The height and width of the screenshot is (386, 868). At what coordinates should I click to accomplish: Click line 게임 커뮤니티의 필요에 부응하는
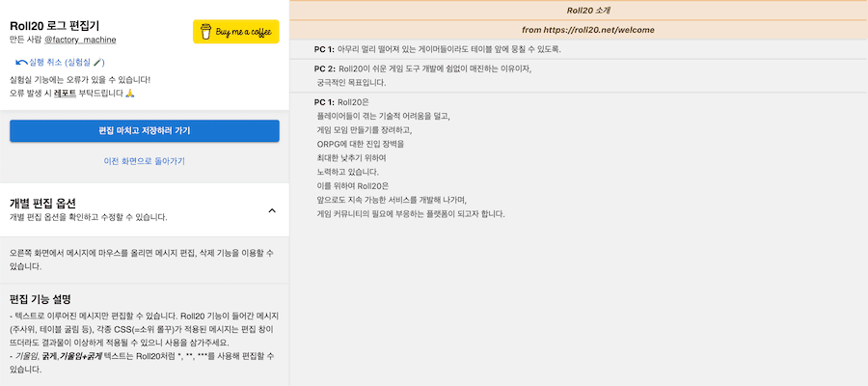[x=411, y=214]
